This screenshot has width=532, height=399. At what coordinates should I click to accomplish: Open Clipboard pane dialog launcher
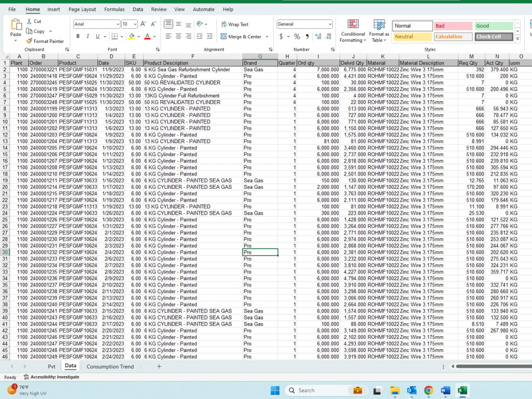(67, 49)
